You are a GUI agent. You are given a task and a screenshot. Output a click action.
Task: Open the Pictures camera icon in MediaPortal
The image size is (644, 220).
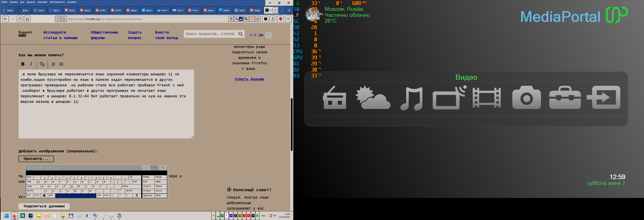click(527, 98)
